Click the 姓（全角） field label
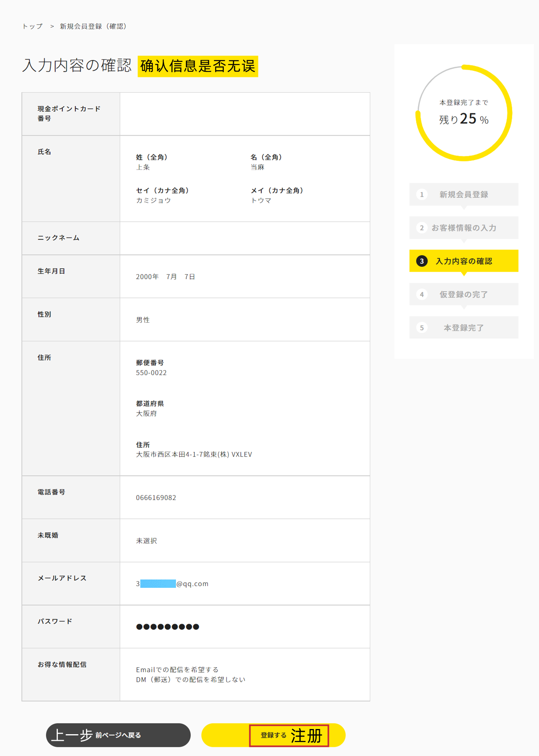 click(x=152, y=157)
